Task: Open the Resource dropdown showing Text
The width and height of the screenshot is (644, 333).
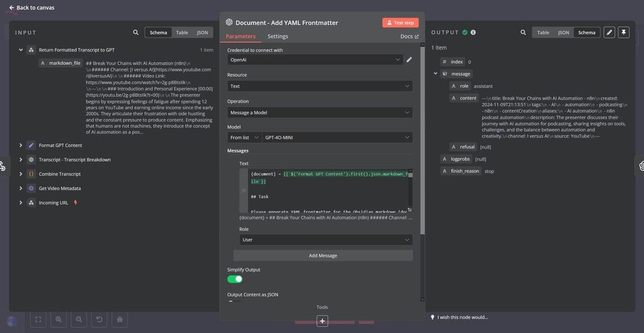Action: point(320,86)
